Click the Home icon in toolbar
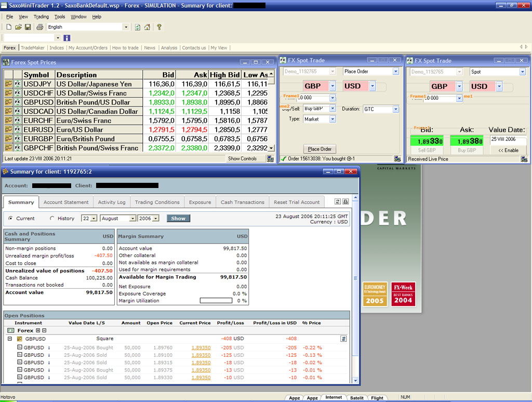The width and height of the screenshot is (532, 402). 147,27
